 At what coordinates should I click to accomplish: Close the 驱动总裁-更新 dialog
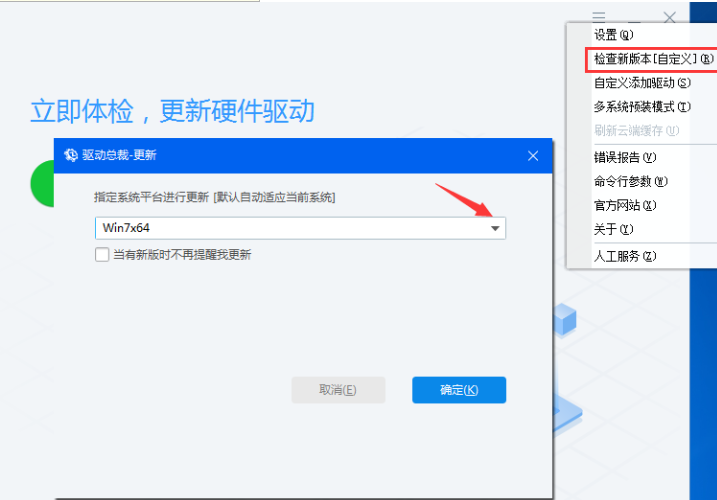[533, 156]
